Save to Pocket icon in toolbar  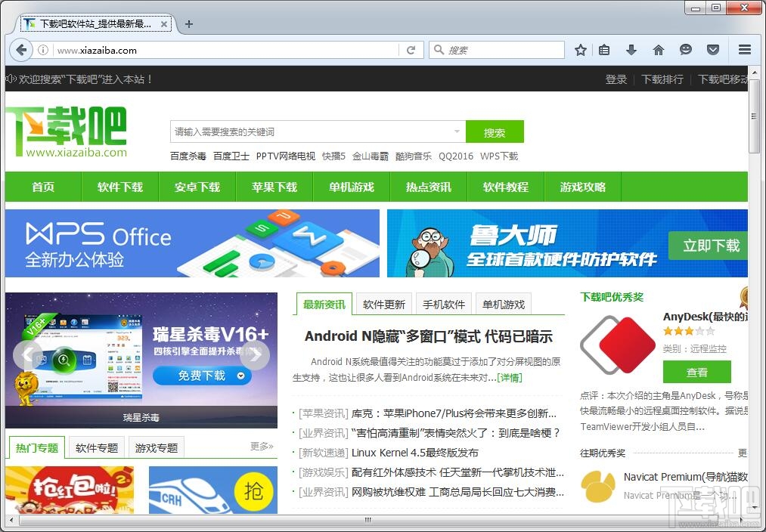pyautogui.click(x=713, y=50)
